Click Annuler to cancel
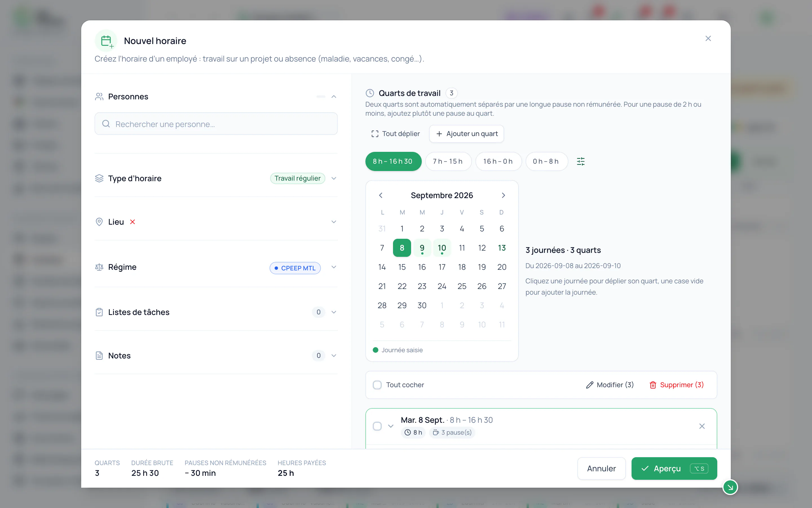This screenshot has width=812, height=508. [601, 468]
